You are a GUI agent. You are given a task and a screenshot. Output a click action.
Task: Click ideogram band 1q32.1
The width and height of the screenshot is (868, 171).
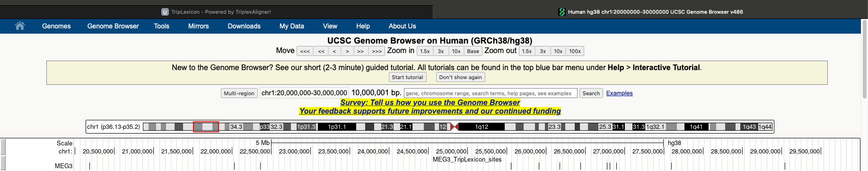point(655,127)
